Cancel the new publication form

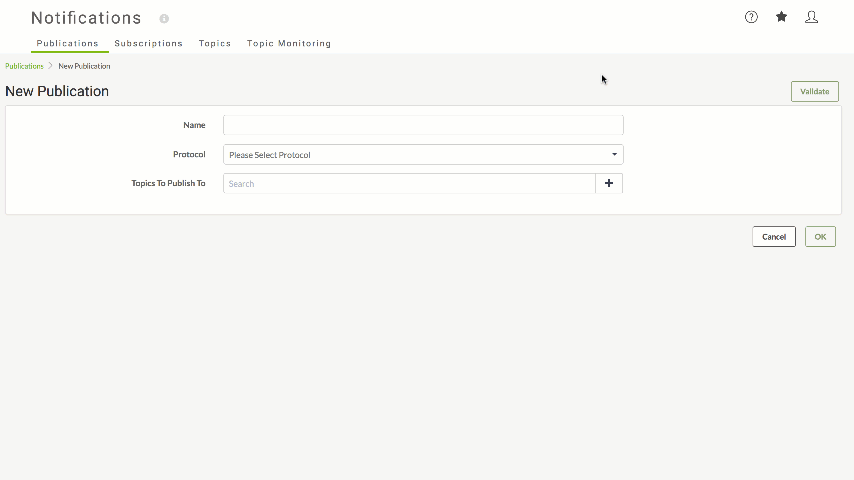(774, 236)
